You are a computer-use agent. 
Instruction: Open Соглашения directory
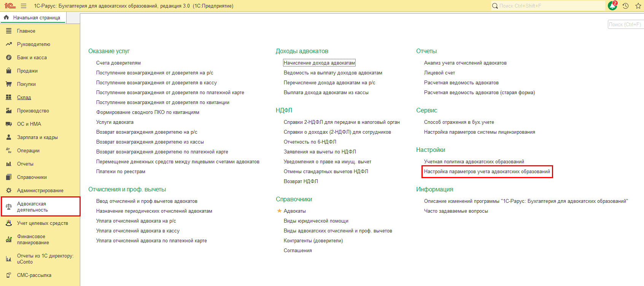pyautogui.click(x=298, y=250)
